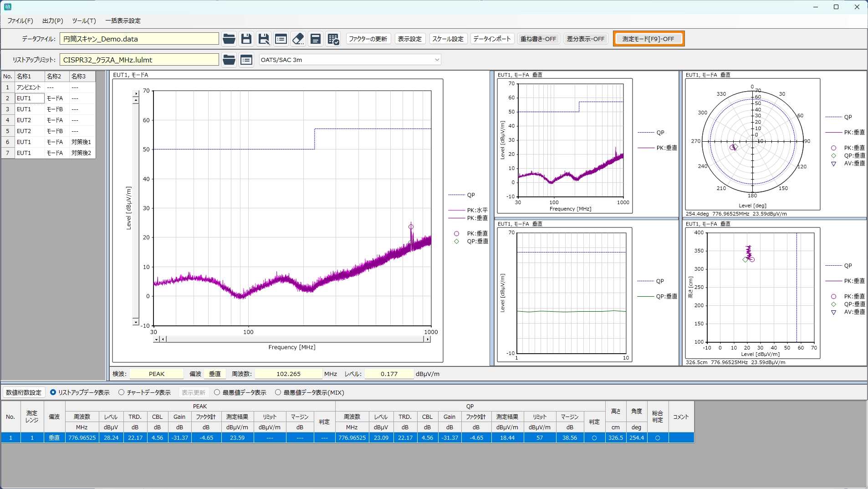The height and width of the screenshot is (489, 868).
Task: Click the vertical Level axis slider track
Action: pyautogui.click(x=136, y=210)
